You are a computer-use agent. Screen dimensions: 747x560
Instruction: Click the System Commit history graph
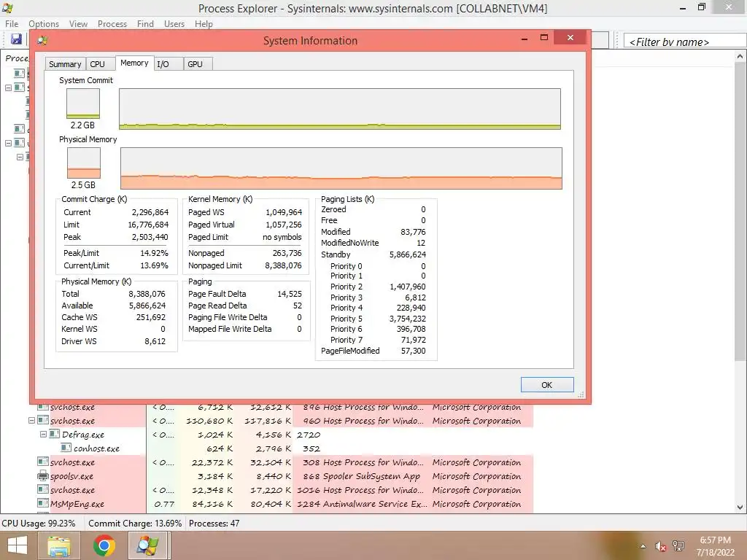coord(340,109)
